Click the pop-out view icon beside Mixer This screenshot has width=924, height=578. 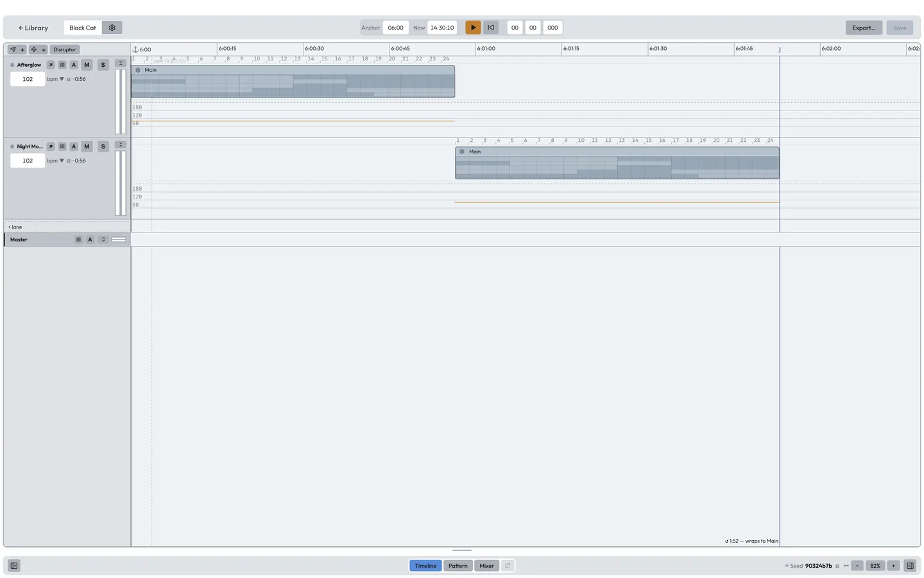(508, 566)
